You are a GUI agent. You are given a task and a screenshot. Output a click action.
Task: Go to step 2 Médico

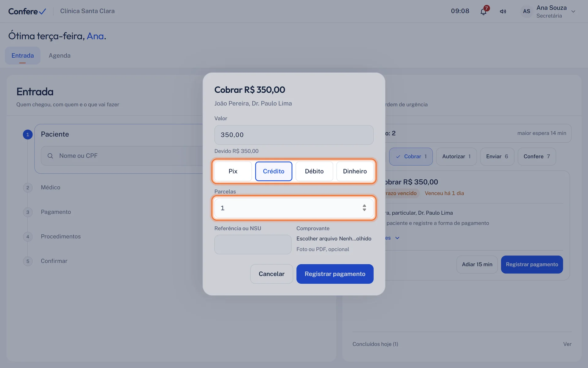(51, 187)
